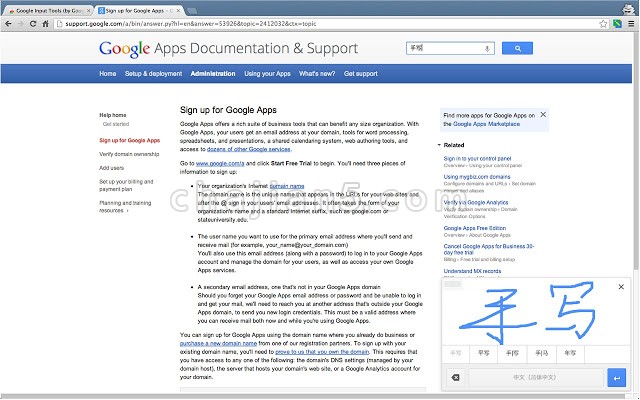Open Verify via Google Analytics link
The width and height of the screenshot is (640, 400).
click(476, 202)
